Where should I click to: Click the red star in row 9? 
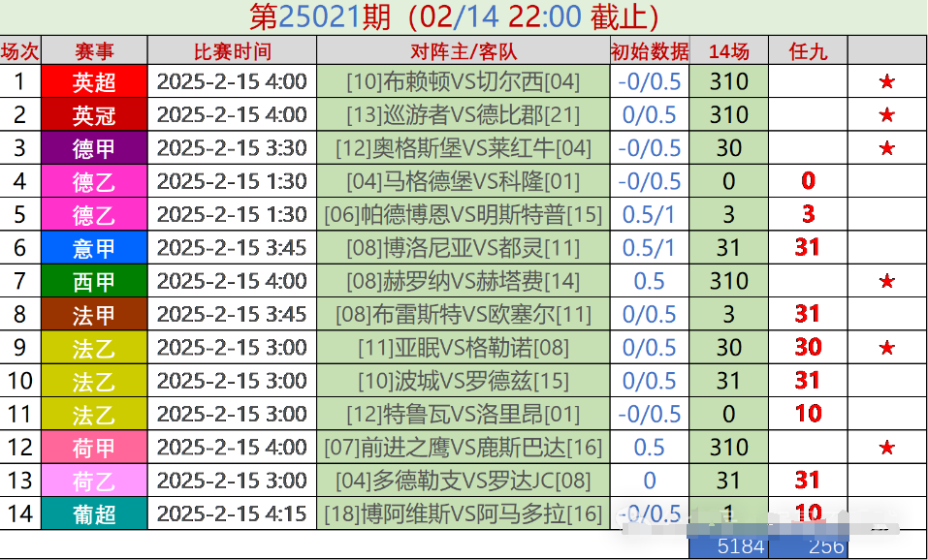[886, 348]
